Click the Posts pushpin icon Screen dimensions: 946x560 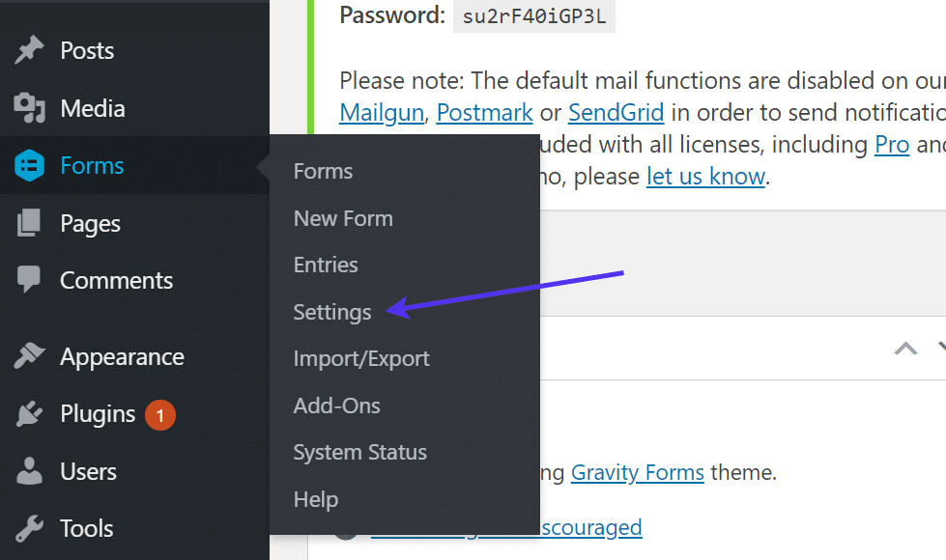[x=29, y=51]
